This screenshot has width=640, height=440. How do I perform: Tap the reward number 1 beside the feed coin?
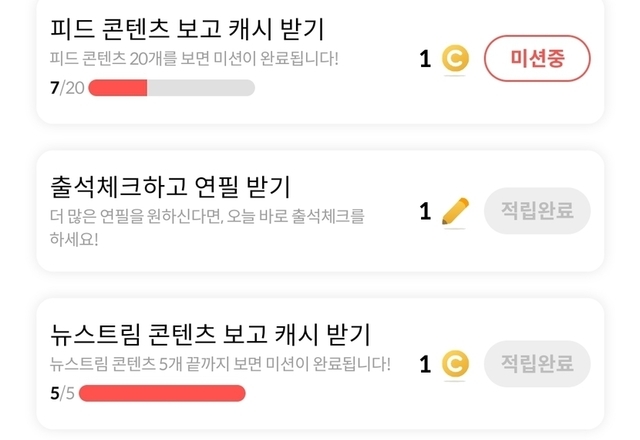pyautogui.click(x=425, y=60)
